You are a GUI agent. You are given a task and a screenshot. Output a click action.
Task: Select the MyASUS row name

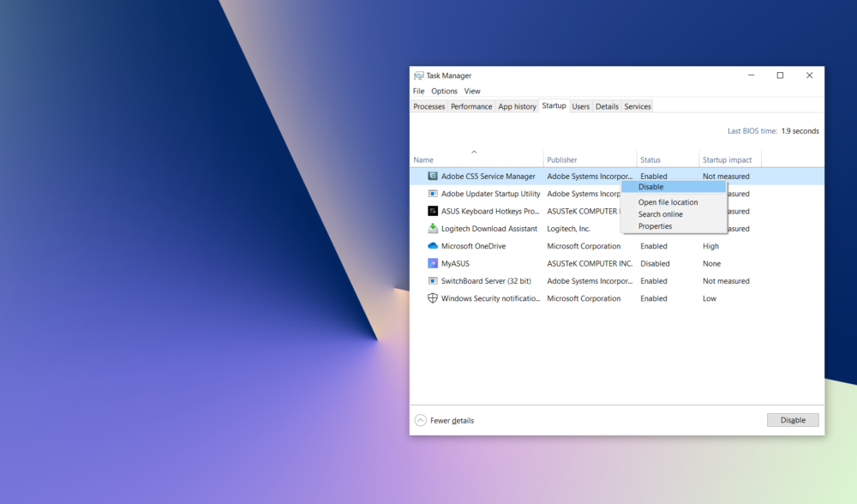coord(455,263)
